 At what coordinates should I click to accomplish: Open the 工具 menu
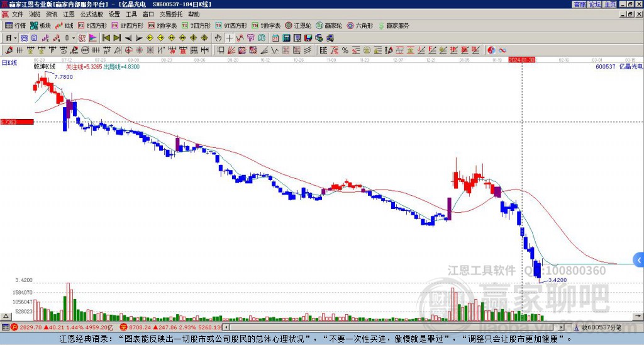click(x=131, y=14)
